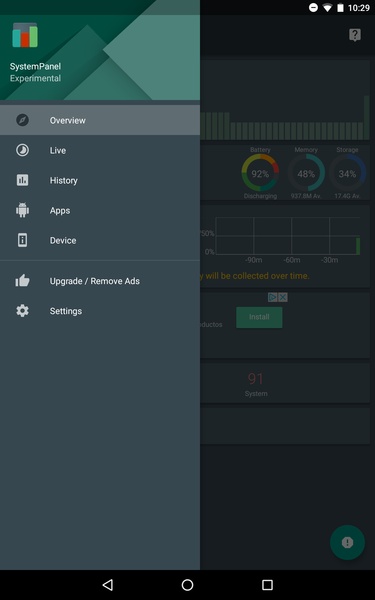This screenshot has width=375, height=600.
Task: Tap the Memory 48% gauge
Action: click(x=306, y=173)
